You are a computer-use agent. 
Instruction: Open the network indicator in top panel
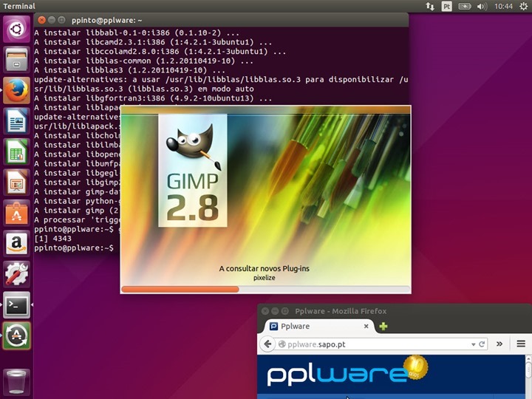click(x=430, y=6)
